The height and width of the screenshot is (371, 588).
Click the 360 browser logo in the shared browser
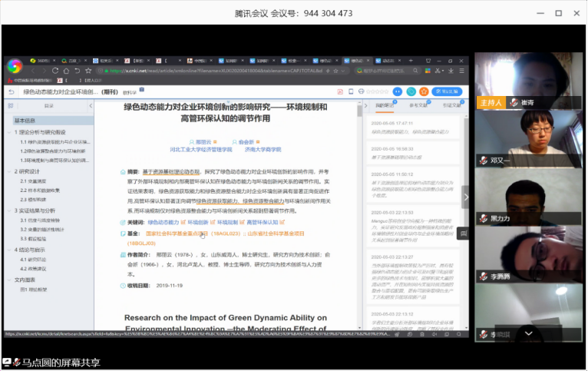click(15, 66)
